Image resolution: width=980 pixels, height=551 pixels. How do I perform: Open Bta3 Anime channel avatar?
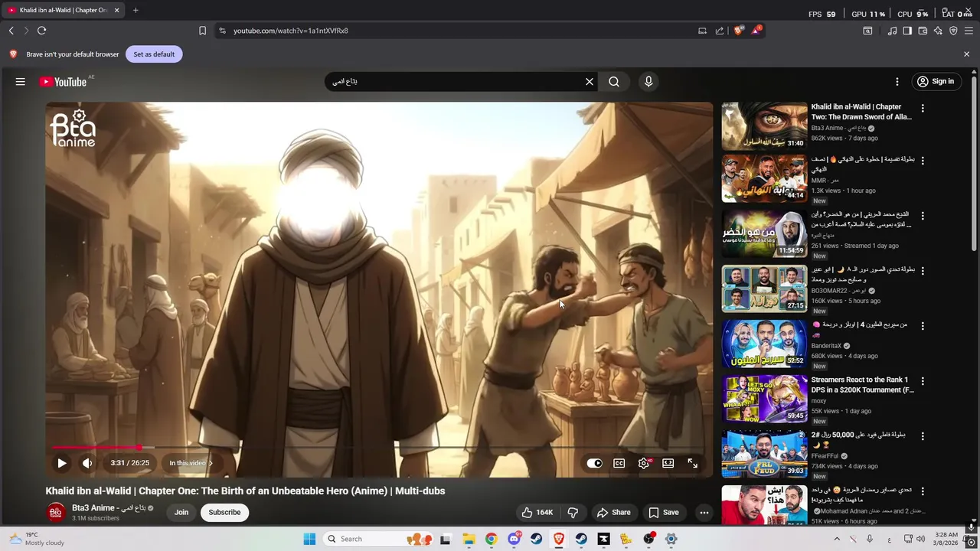pyautogui.click(x=56, y=513)
